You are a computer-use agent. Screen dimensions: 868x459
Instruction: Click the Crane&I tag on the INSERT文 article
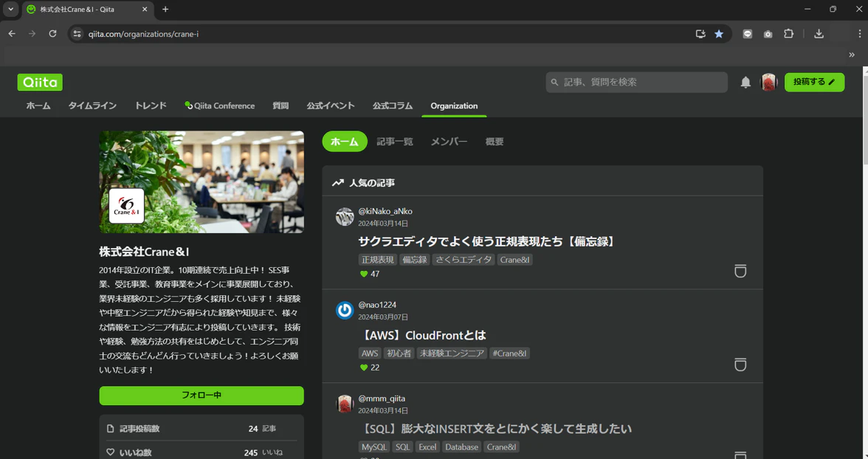[x=502, y=446]
